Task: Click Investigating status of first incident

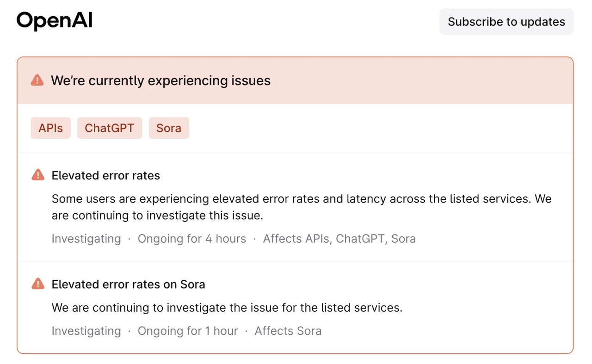Action: (86, 239)
